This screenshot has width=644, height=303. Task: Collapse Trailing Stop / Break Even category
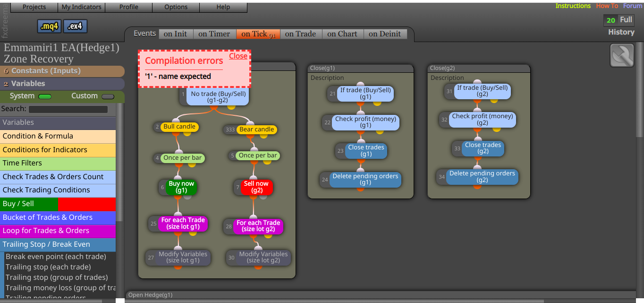pos(58,244)
